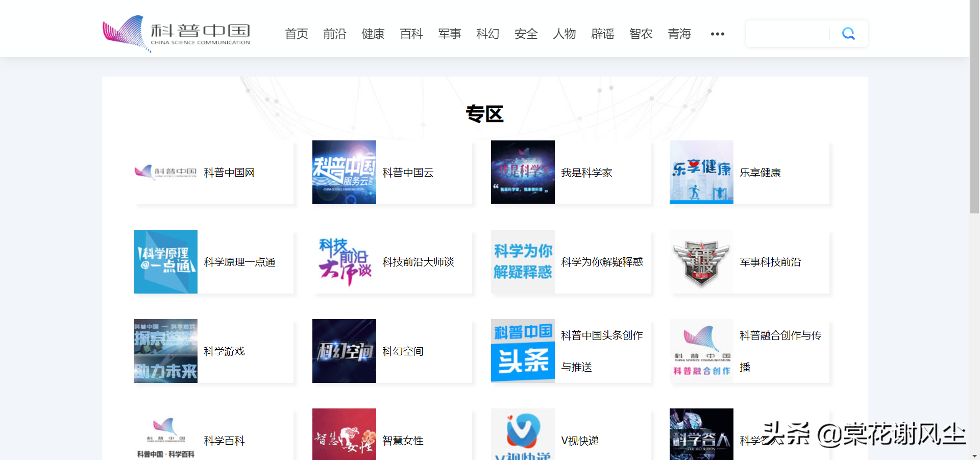The width and height of the screenshot is (980, 460).
Task: Go to the 安全 section
Action: 526,34
